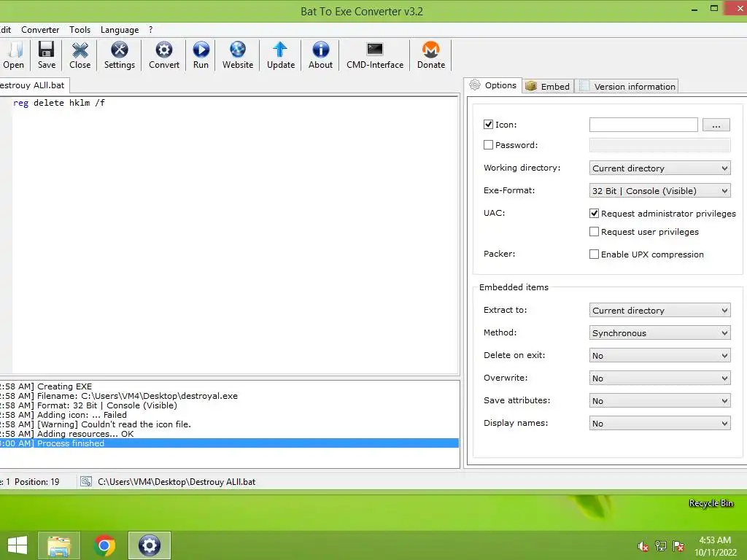Click the Recycle Bin desktop label
The width and height of the screenshot is (747, 560).
(711, 503)
